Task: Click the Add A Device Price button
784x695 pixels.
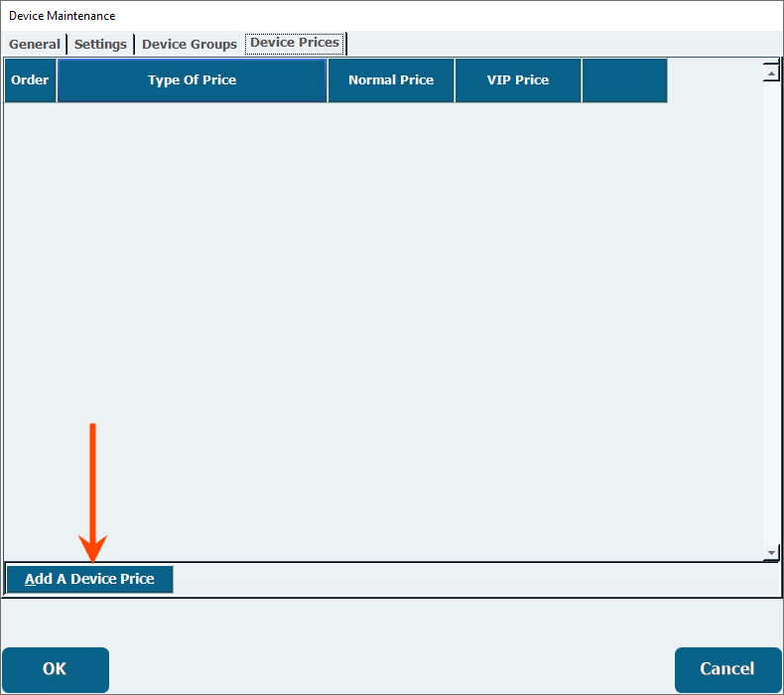Action: pos(89,579)
